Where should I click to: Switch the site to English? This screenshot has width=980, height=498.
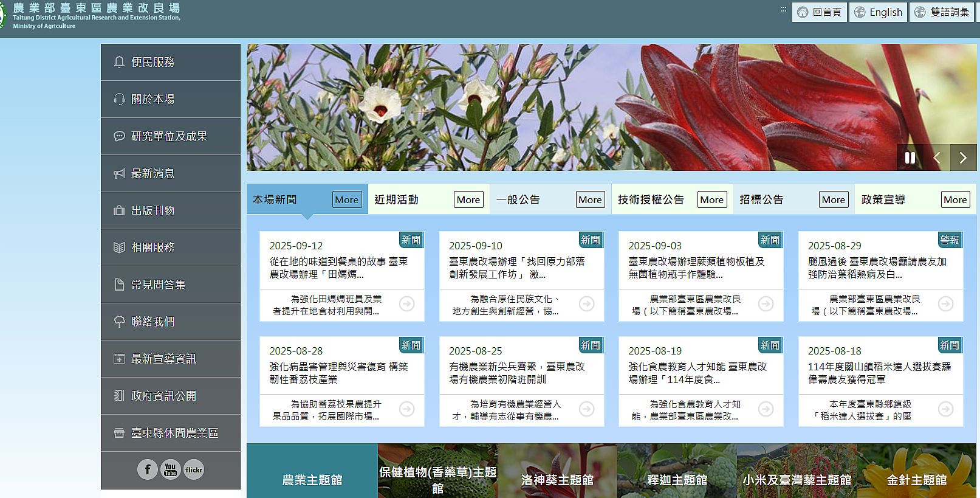pyautogui.click(x=879, y=12)
